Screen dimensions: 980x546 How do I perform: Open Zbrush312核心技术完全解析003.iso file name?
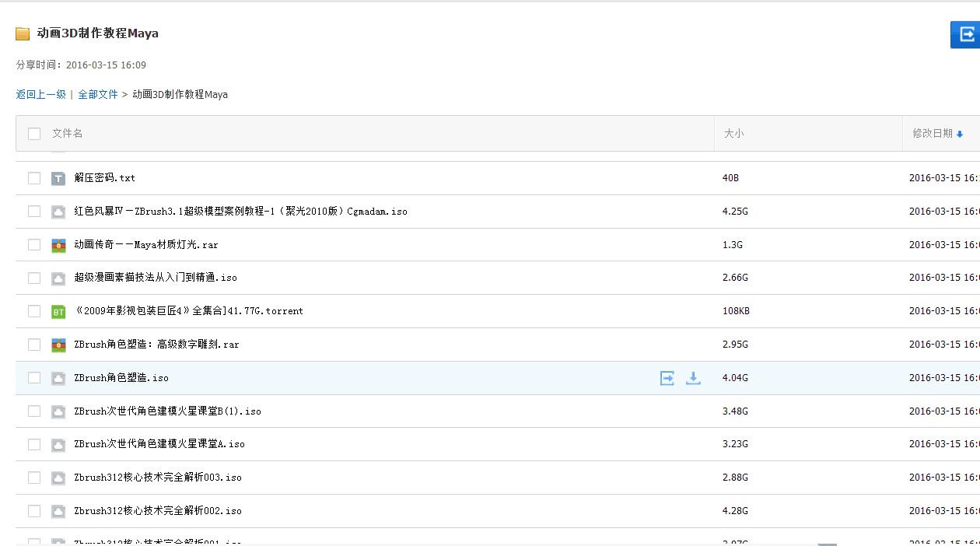click(x=158, y=478)
